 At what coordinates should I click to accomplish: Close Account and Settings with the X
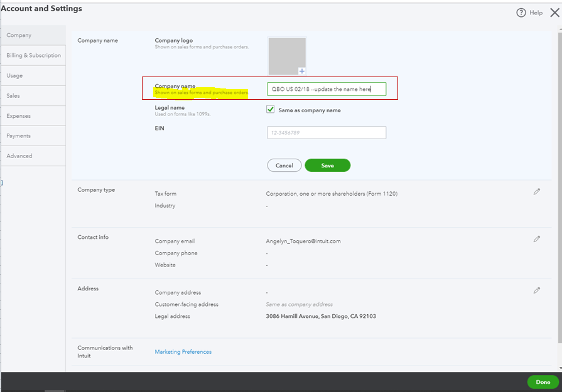point(554,13)
